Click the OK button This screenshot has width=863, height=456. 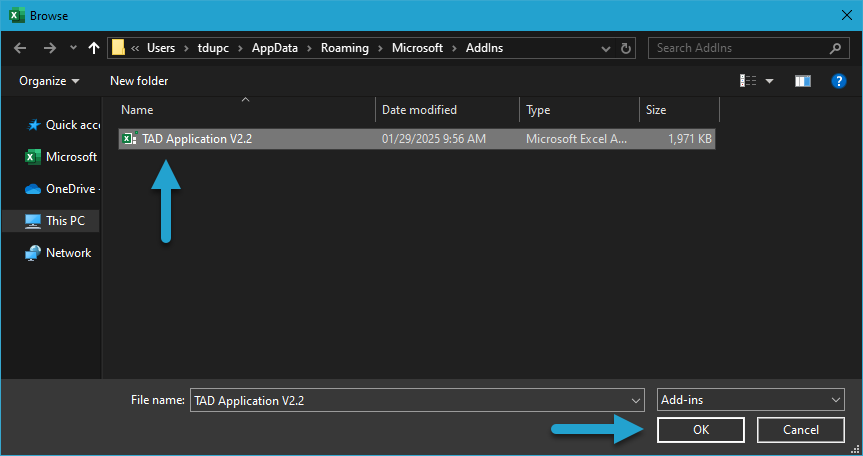point(701,430)
